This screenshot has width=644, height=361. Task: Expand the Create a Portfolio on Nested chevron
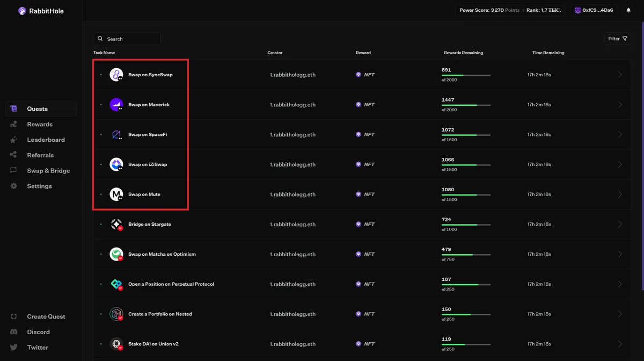620,314
